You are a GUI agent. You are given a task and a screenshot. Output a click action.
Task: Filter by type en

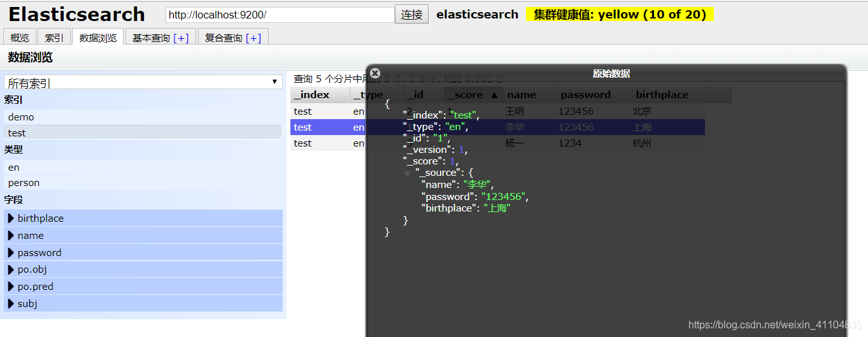pyautogui.click(x=143, y=168)
